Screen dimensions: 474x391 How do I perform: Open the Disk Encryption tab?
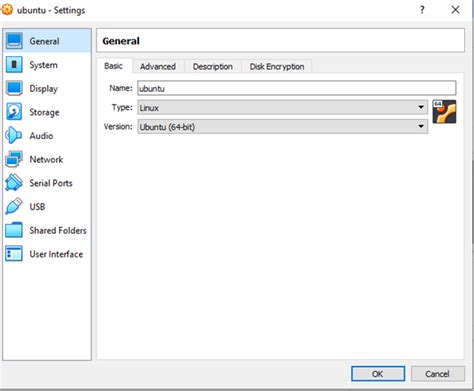pos(277,66)
